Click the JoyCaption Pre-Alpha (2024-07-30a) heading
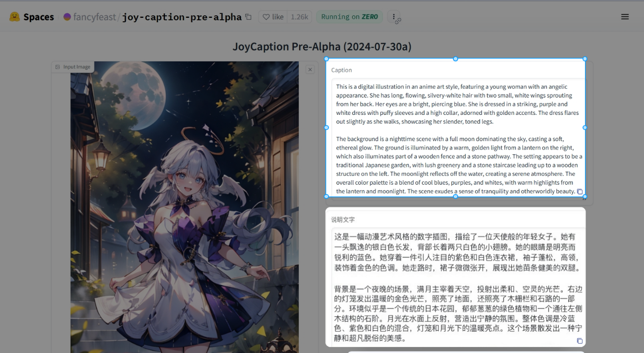The width and height of the screenshot is (644, 353). click(322, 47)
